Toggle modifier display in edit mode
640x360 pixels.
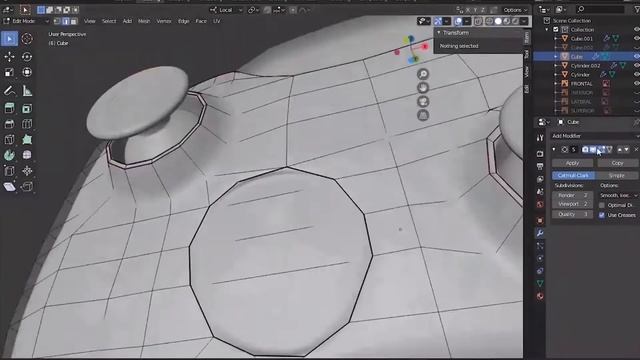pos(601,149)
